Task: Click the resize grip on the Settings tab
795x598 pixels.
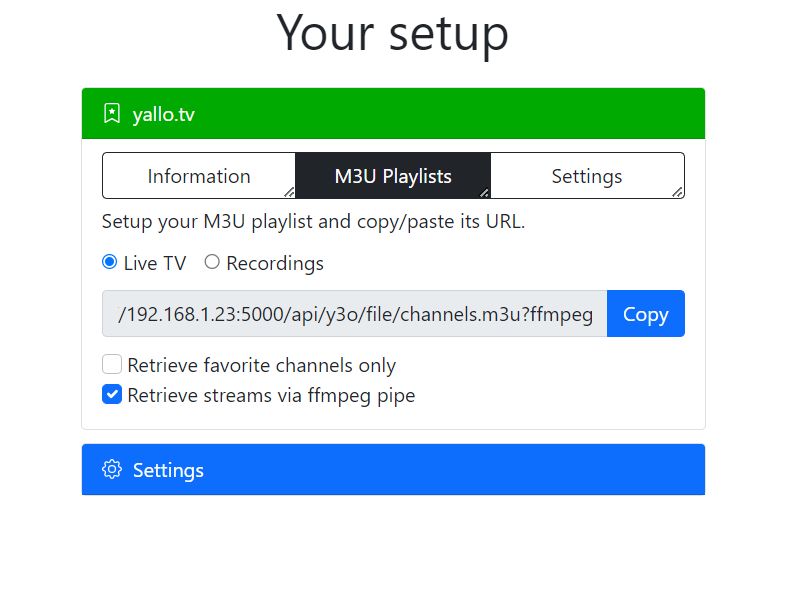Action: point(677,192)
